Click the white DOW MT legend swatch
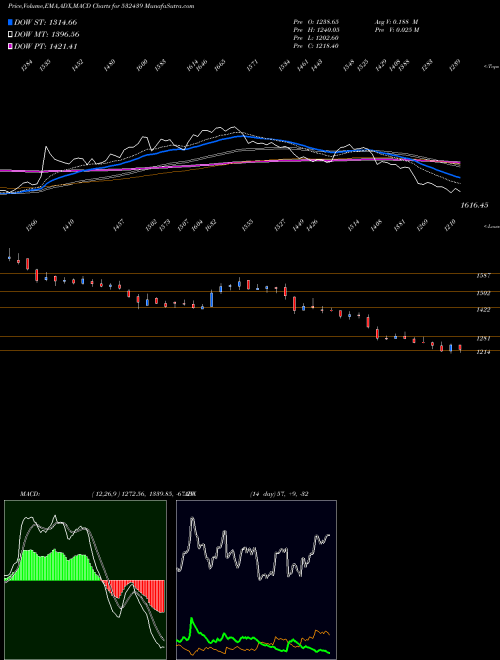Image resolution: width=500 pixels, height=660 pixels. [10, 34]
